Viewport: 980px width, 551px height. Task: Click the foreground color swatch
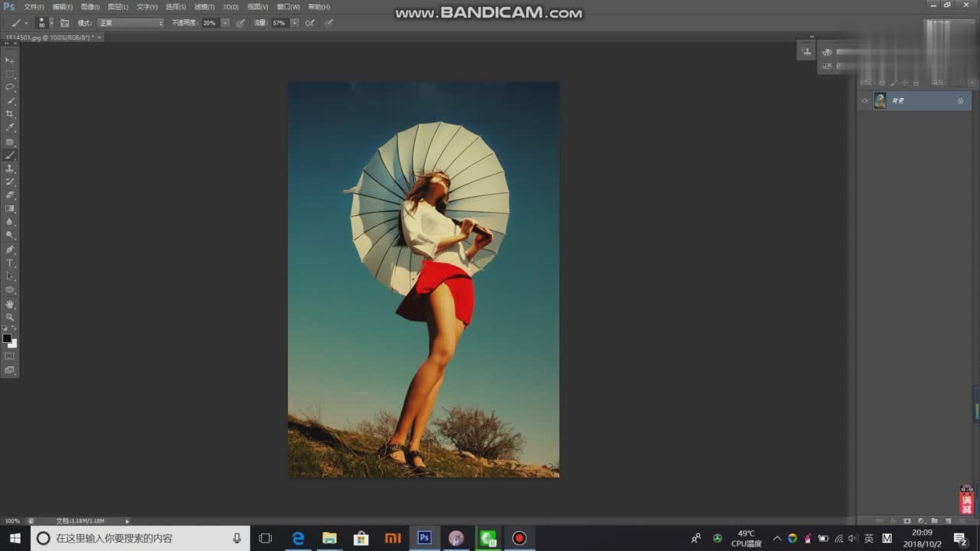[x=7, y=338]
